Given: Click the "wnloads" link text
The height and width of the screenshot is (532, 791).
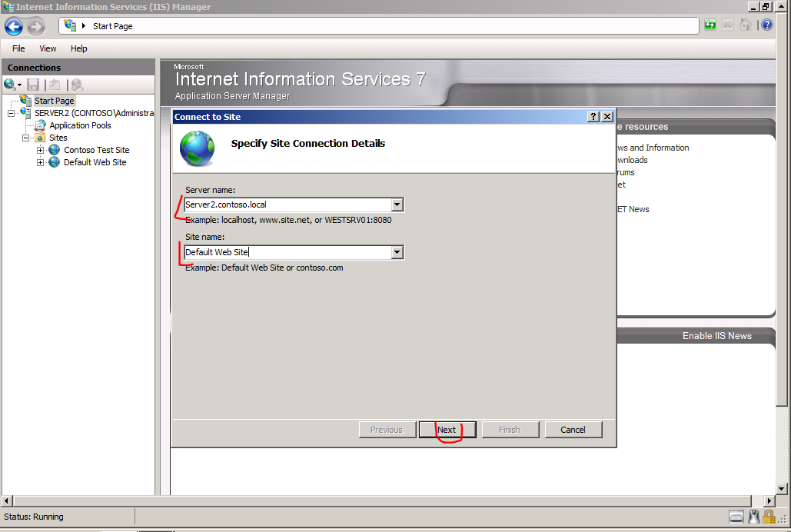Looking at the screenshot, I should pos(633,160).
